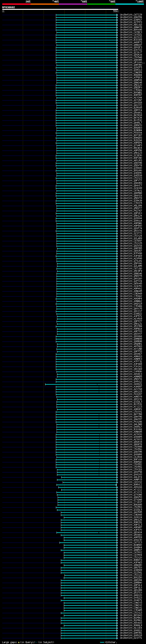Open hit UniRef100_Q537C0
Image resolution: width=146 pixels, height=644 pixels.
coord(131,593)
